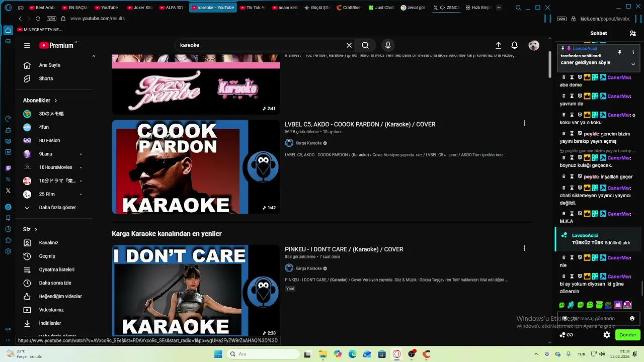The height and width of the screenshot is (362, 644).
Task: Switch to the muted X ZENCI tab
Action: (446, 8)
